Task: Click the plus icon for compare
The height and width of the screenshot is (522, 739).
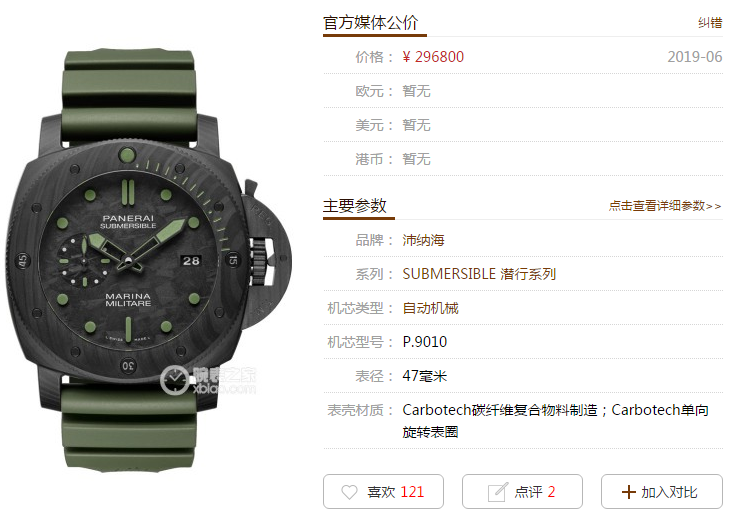Action: (x=629, y=492)
